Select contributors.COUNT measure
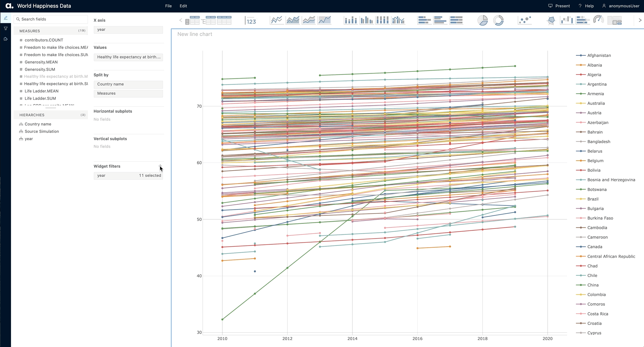644x347 pixels. (44, 40)
